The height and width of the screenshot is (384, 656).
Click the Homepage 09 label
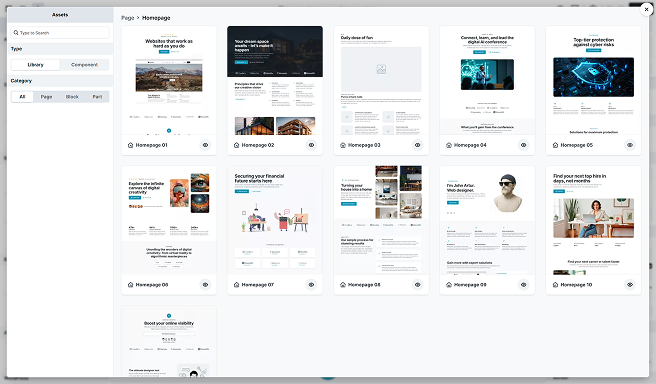pos(470,285)
